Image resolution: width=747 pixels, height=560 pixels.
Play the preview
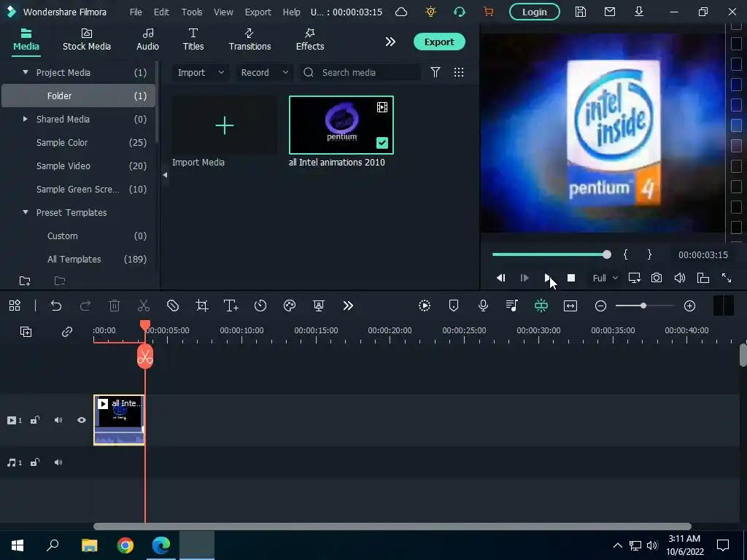click(547, 278)
